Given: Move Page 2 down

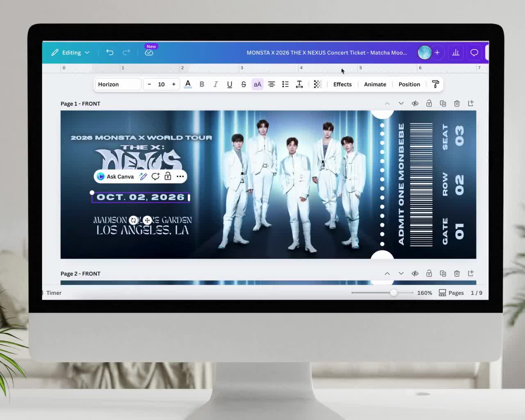Looking at the screenshot, I should 401,273.
